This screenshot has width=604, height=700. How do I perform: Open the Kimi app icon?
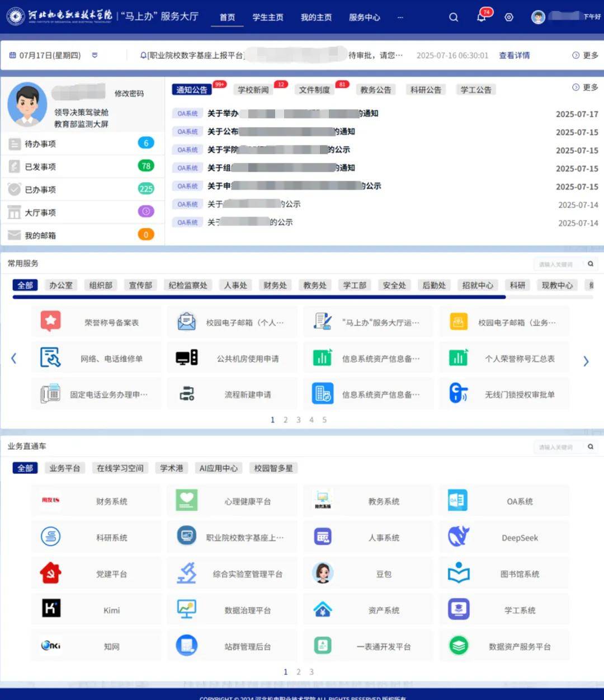[51, 609]
